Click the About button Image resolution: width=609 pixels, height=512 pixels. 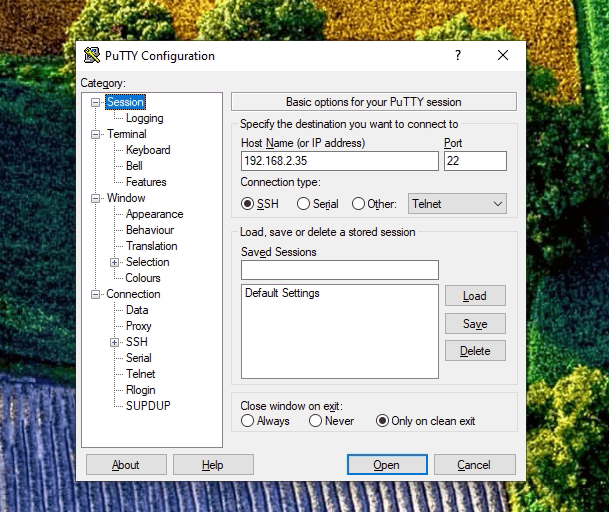(126, 465)
